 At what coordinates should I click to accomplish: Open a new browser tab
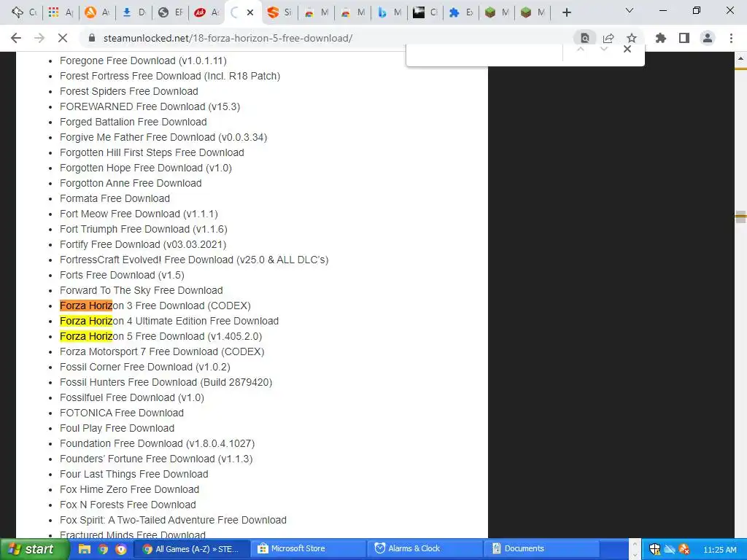click(566, 12)
